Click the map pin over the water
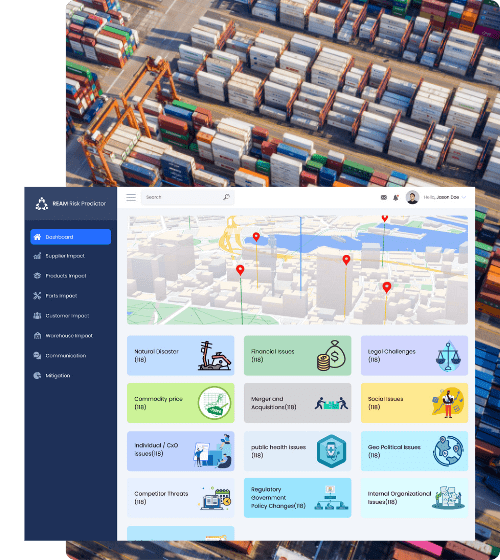500x560 pixels. click(x=256, y=236)
